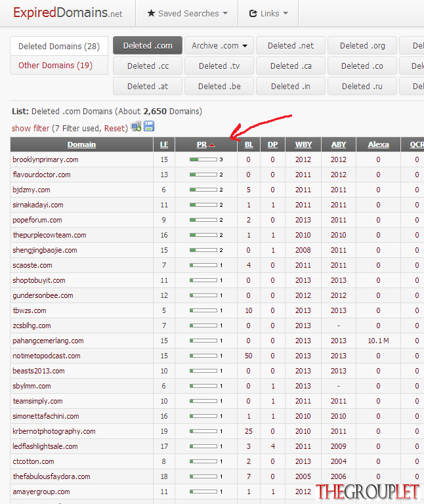Open zcsblhg.com domain link

coord(32,325)
